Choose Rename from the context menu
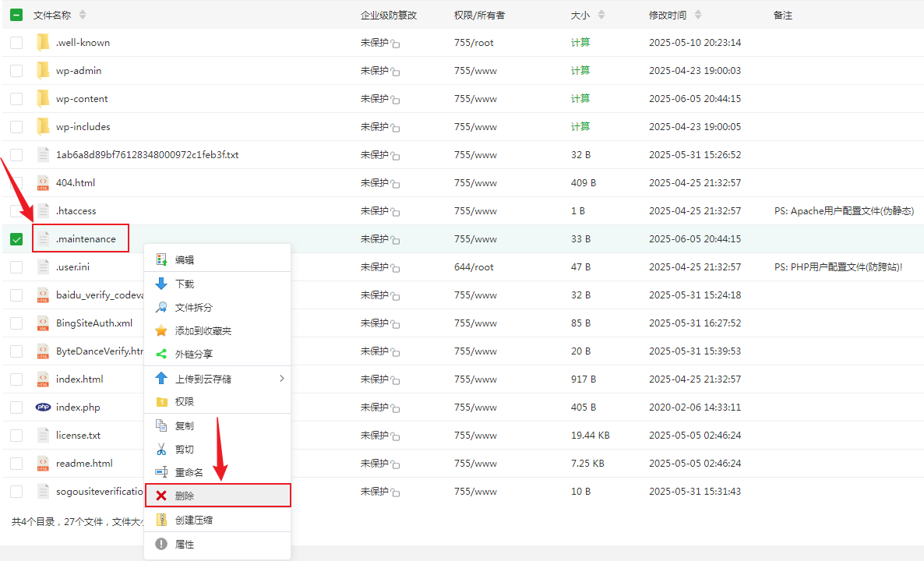This screenshot has height=561, width=924. 189,473
